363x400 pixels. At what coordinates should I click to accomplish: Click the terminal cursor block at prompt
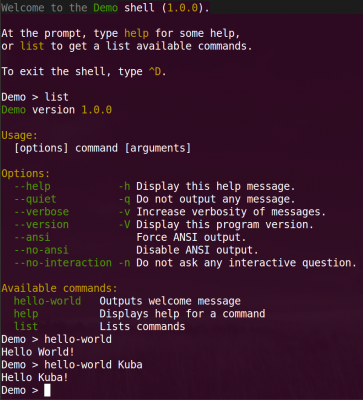(47, 390)
